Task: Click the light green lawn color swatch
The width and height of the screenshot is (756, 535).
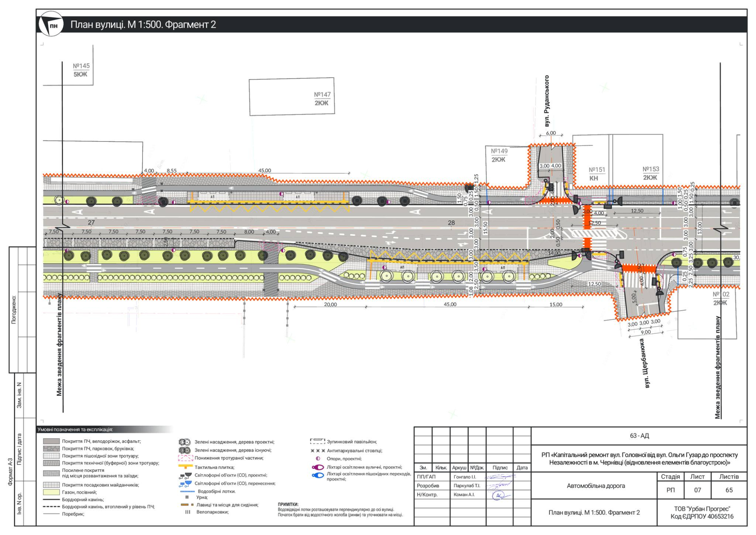Action: [51, 492]
